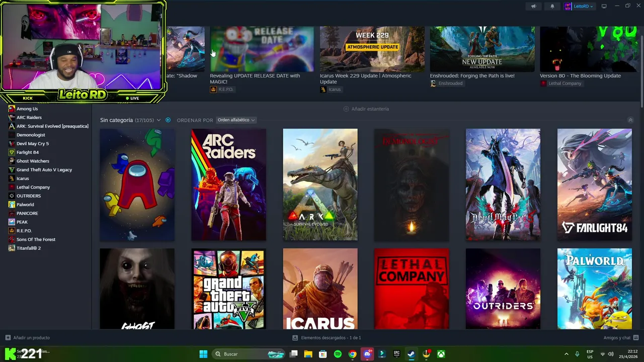The image size is (644, 362).
Task: Open File Explorer from the taskbar
Action: coord(308,354)
